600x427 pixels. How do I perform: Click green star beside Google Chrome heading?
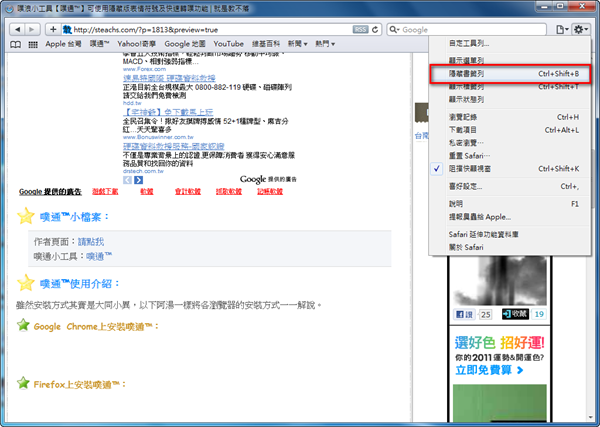pos(23,325)
